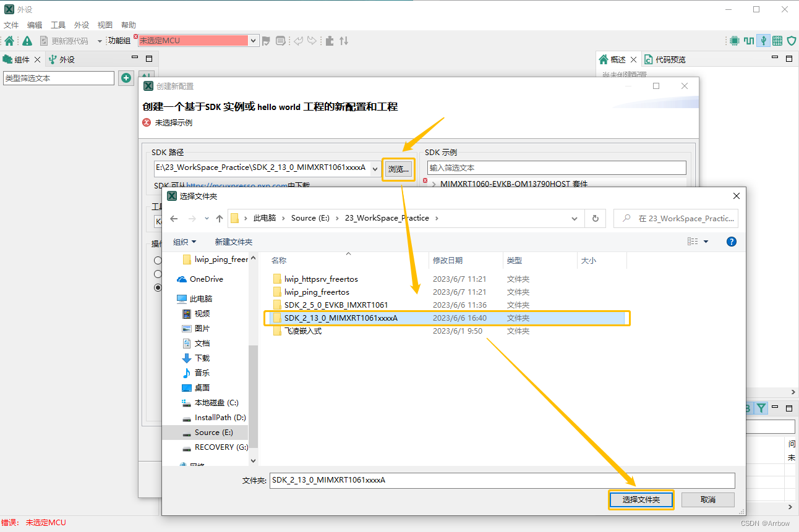The image size is (799, 532).
Task: Click the up-down arrows toolbar icon
Action: pyautogui.click(x=344, y=41)
